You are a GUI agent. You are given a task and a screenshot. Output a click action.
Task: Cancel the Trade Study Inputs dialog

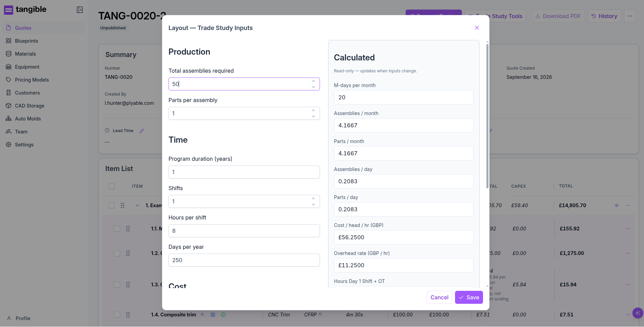click(x=439, y=297)
